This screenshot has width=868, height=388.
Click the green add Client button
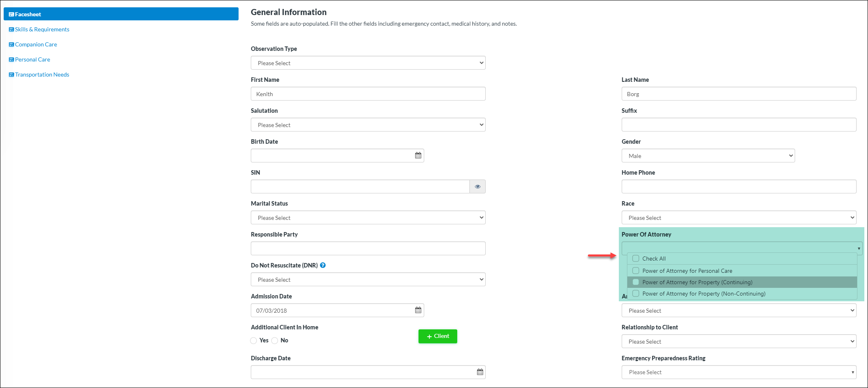tap(438, 336)
